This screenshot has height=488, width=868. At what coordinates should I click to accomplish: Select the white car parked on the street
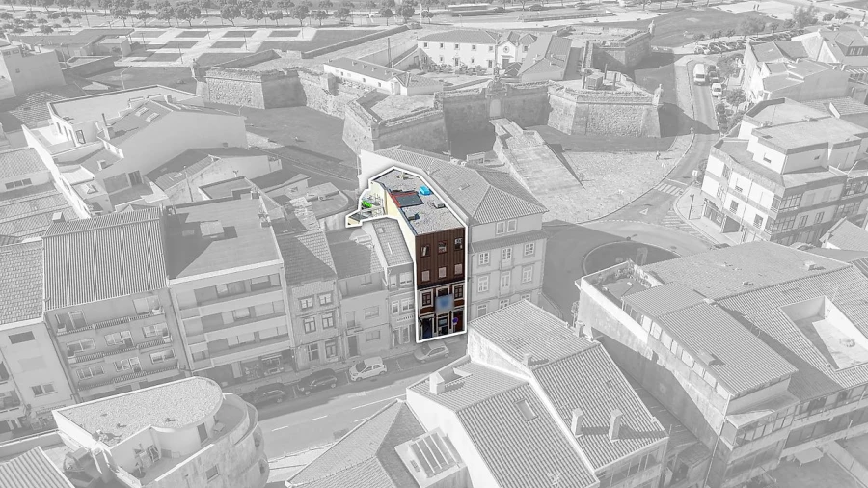click(367, 368)
